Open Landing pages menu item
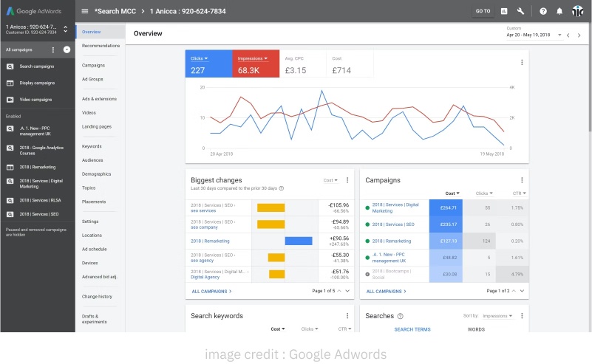 [97, 127]
